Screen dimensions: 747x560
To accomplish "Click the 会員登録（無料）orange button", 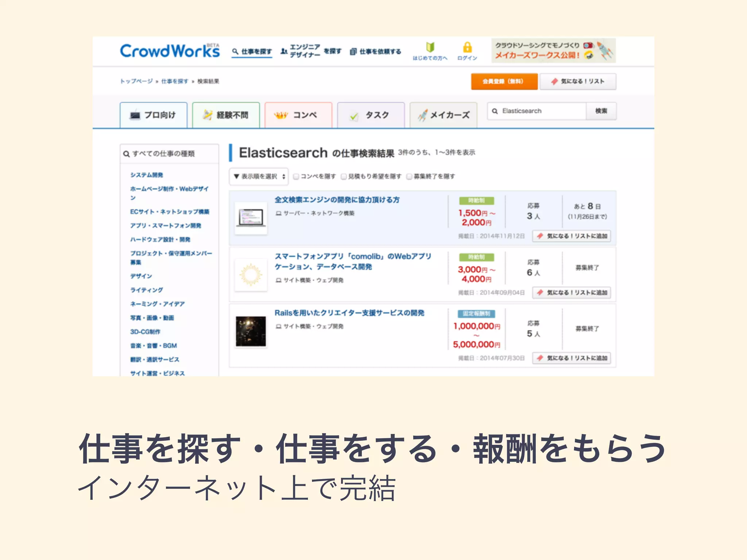I will (504, 81).
